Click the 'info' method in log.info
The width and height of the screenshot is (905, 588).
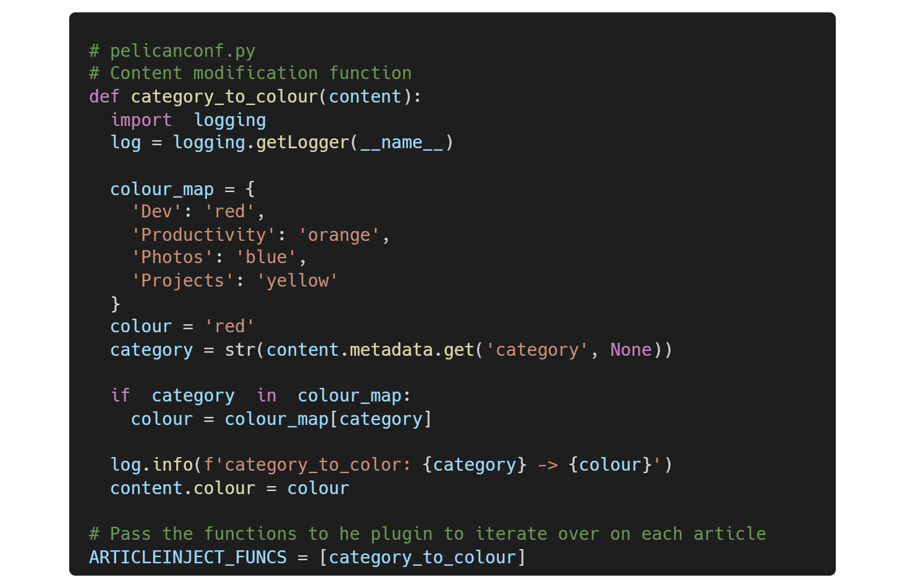(172, 464)
